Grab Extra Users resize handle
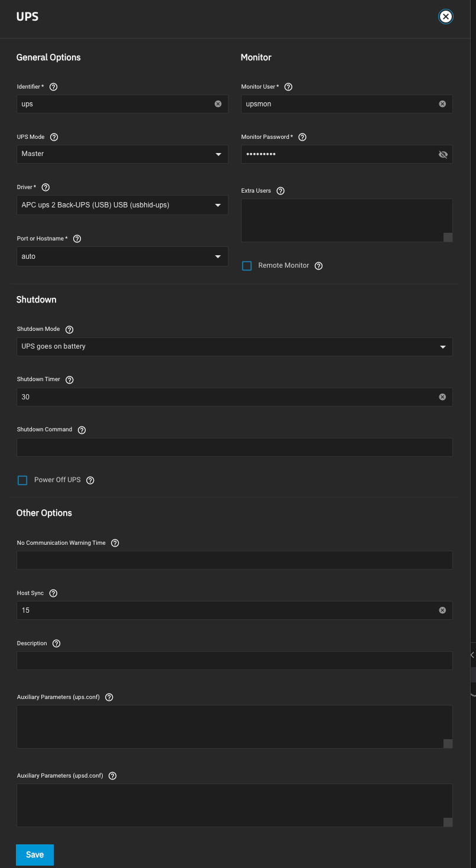Image resolution: width=476 pixels, height=868 pixels. pyautogui.click(x=448, y=238)
